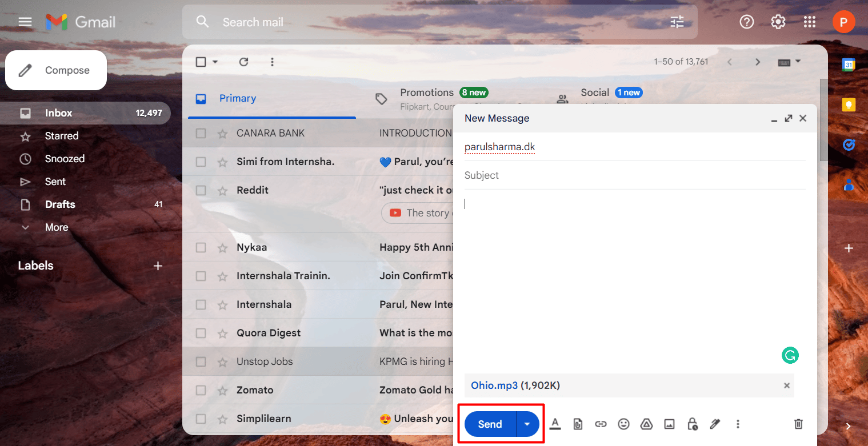The image size is (868, 446).
Task: Open the main menu hamburger icon
Action: (25, 22)
